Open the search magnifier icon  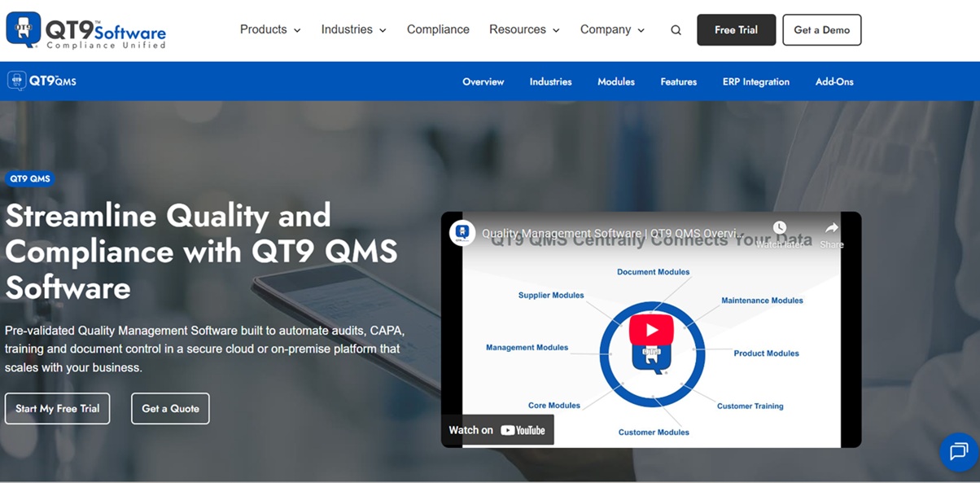point(676,30)
